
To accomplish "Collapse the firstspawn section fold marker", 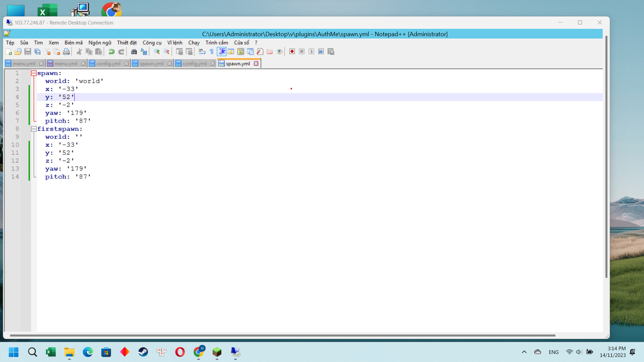I will click(x=34, y=129).
